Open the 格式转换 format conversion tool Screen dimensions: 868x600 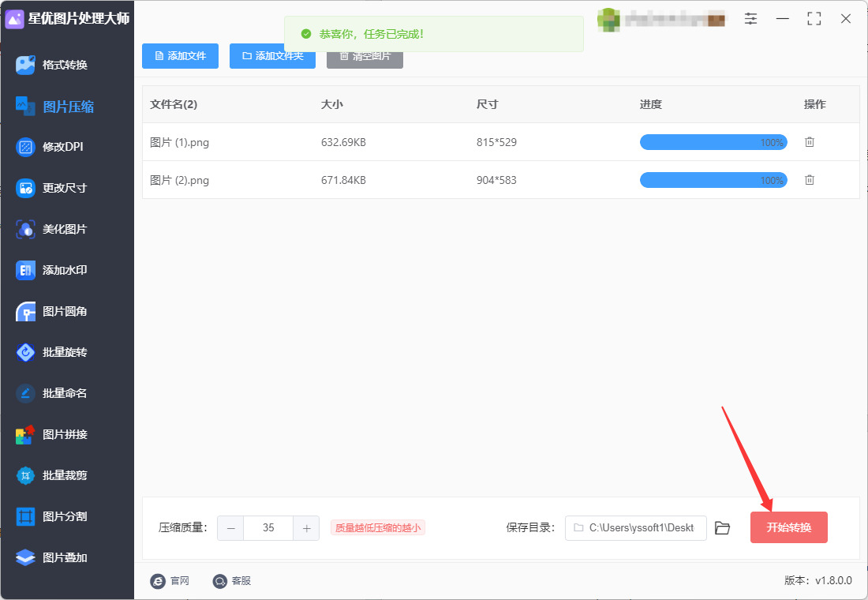pos(51,65)
